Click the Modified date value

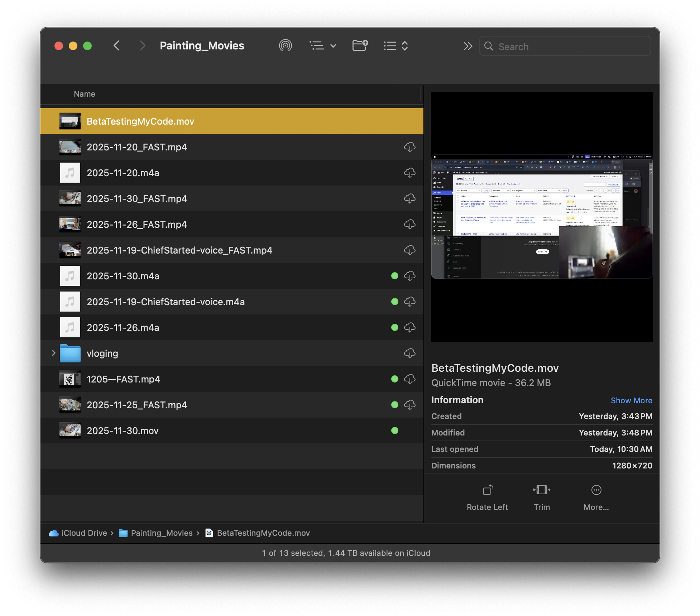615,433
